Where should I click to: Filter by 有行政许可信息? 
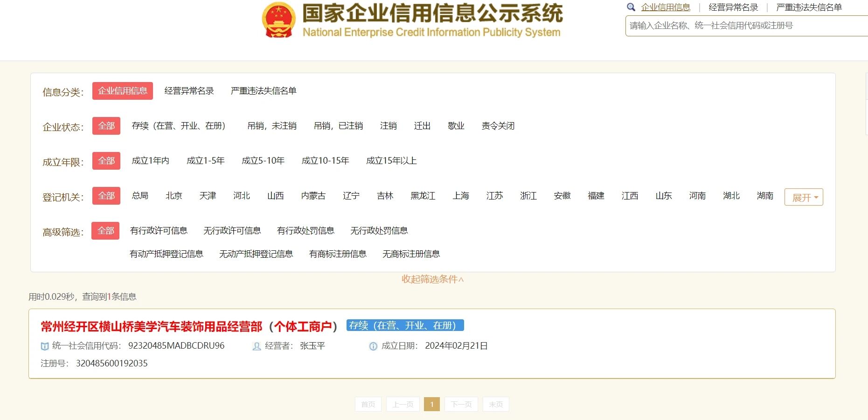click(x=159, y=231)
